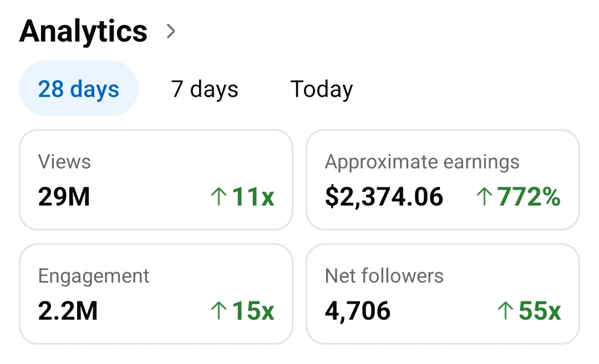The width and height of the screenshot is (599, 364).
Task: Click the $2,374.06 earnings amount
Action: tap(384, 197)
